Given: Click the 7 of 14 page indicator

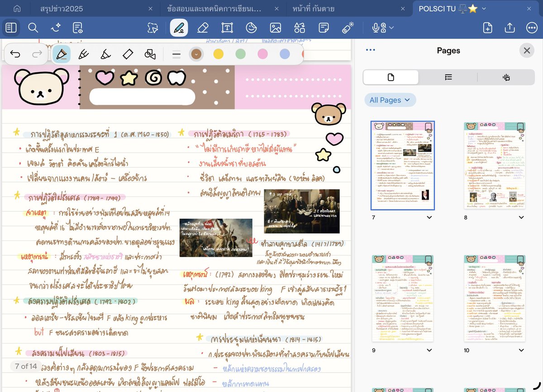Looking at the screenshot, I should tap(26, 366).
